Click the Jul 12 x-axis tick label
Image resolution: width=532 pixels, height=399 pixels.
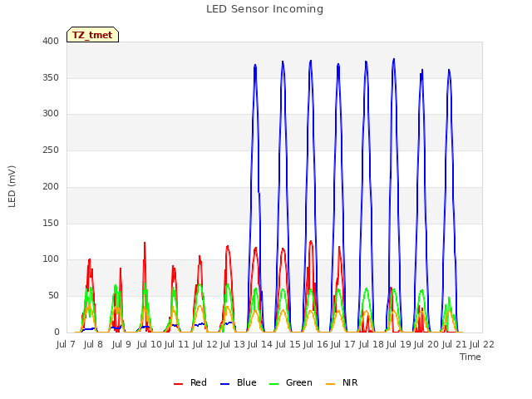pyautogui.click(x=205, y=344)
